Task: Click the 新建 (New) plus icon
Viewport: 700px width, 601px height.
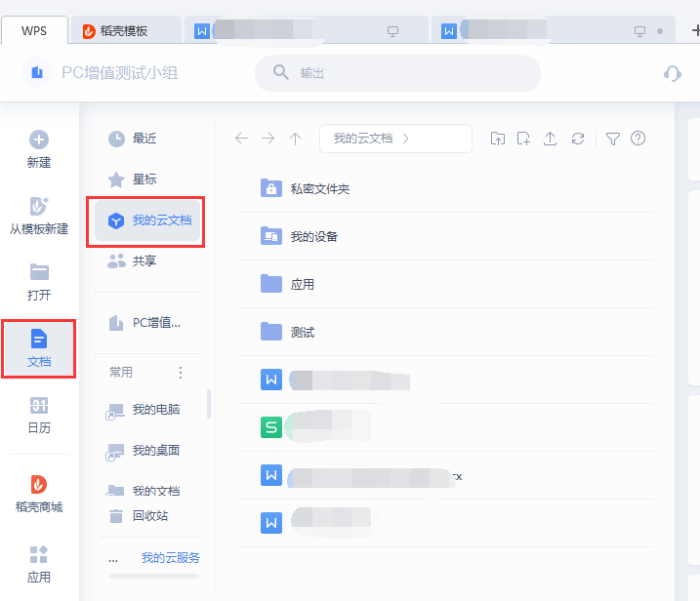Action: [39, 140]
